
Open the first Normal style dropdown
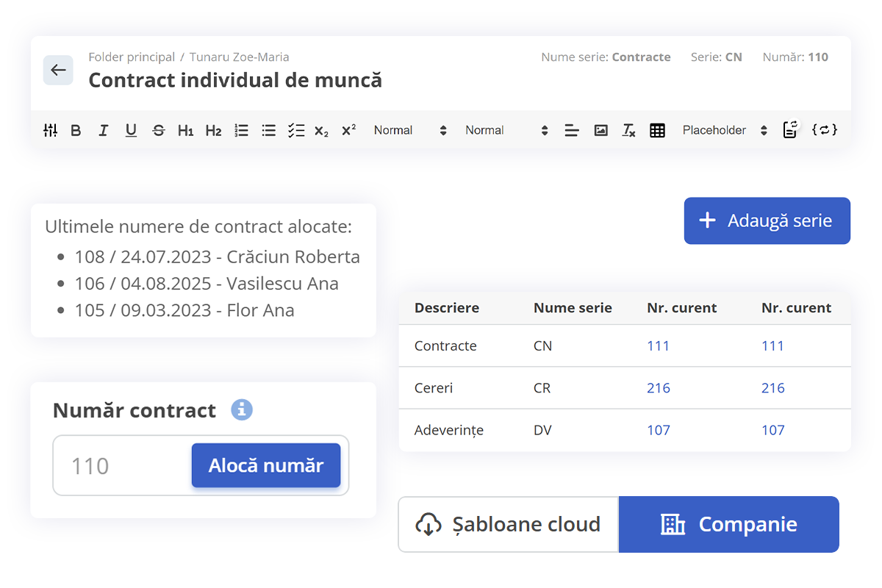pos(409,131)
